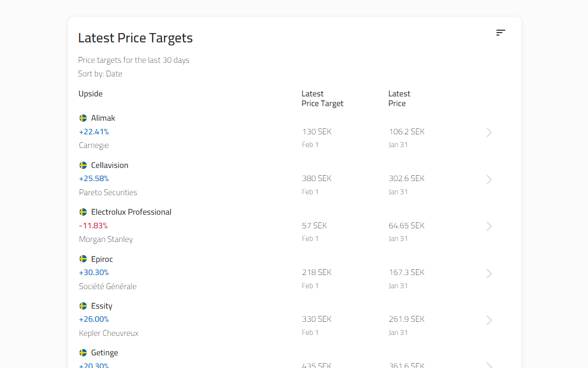Open the Cellavision company link

[x=110, y=166]
